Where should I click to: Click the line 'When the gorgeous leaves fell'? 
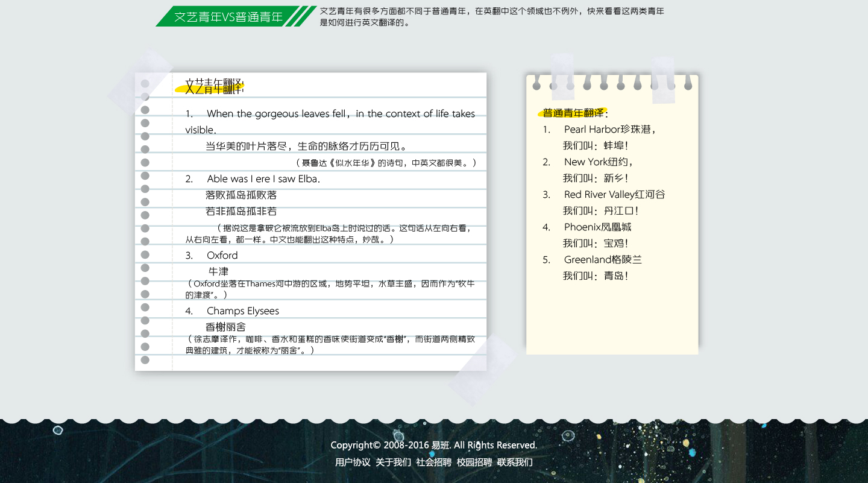tap(330, 122)
